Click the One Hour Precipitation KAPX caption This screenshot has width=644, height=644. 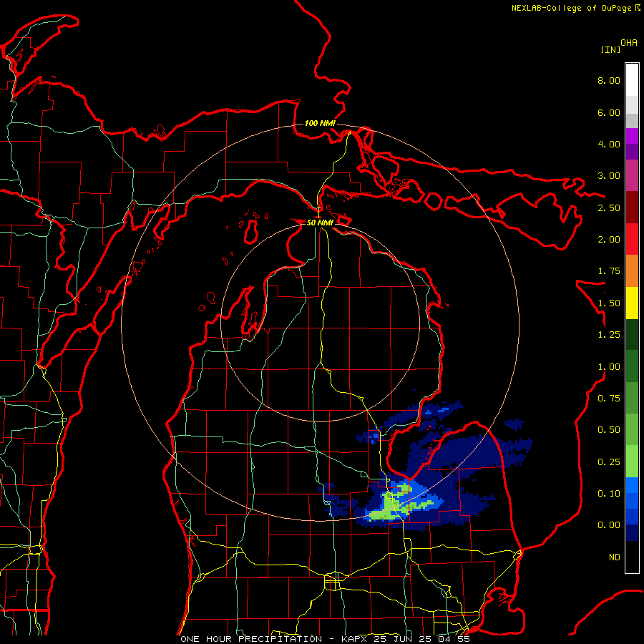(325, 639)
